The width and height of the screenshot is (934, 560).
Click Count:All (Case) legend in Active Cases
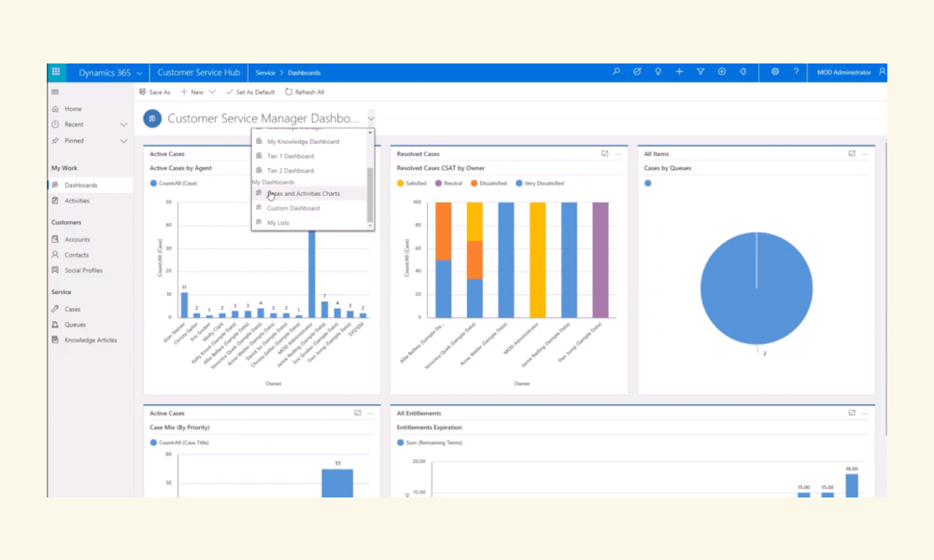174,183
